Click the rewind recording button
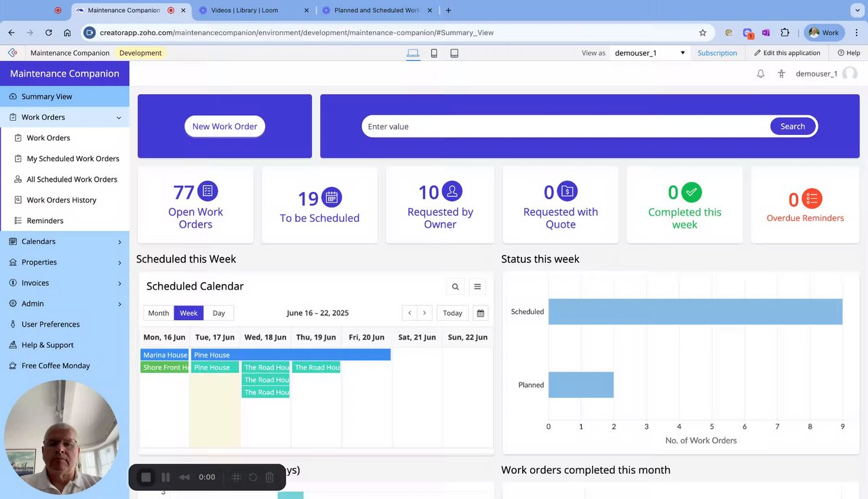This screenshot has height=499, width=868. tap(184, 477)
